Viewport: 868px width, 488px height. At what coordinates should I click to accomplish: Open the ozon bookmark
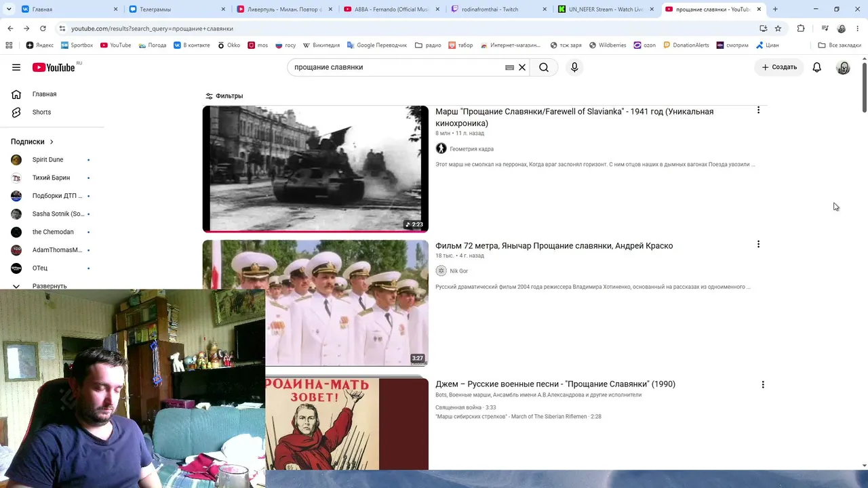click(x=644, y=45)
